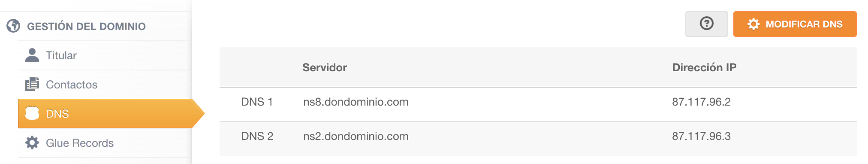Click the MODIFICAR DNS button
This screenshot has width=868, height=164.
[795, 24]
